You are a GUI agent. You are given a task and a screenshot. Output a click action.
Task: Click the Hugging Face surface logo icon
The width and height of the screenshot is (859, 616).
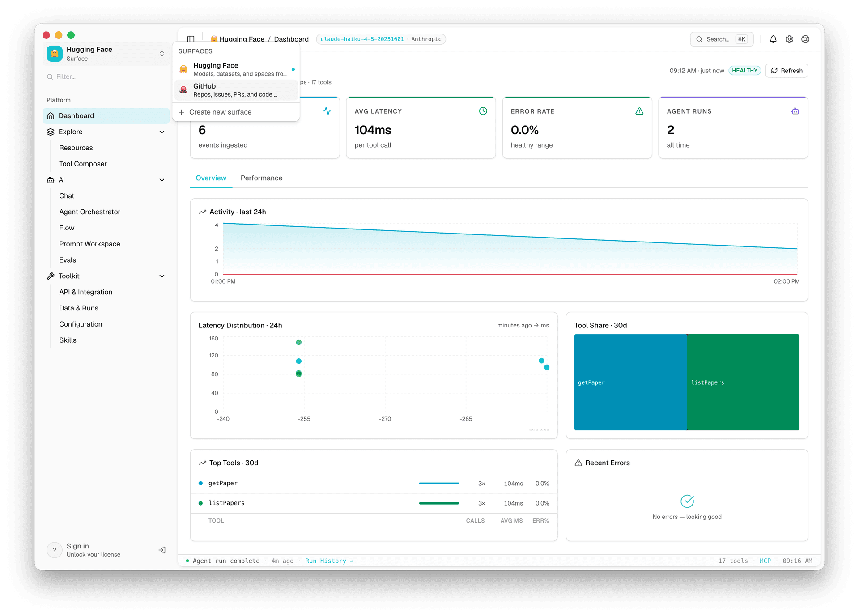[55, 54]
